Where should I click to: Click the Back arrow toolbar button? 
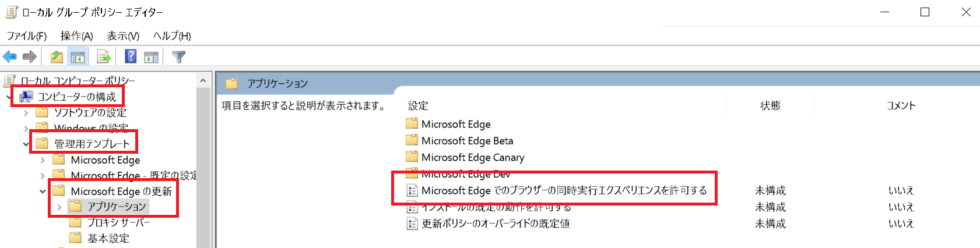10,56
